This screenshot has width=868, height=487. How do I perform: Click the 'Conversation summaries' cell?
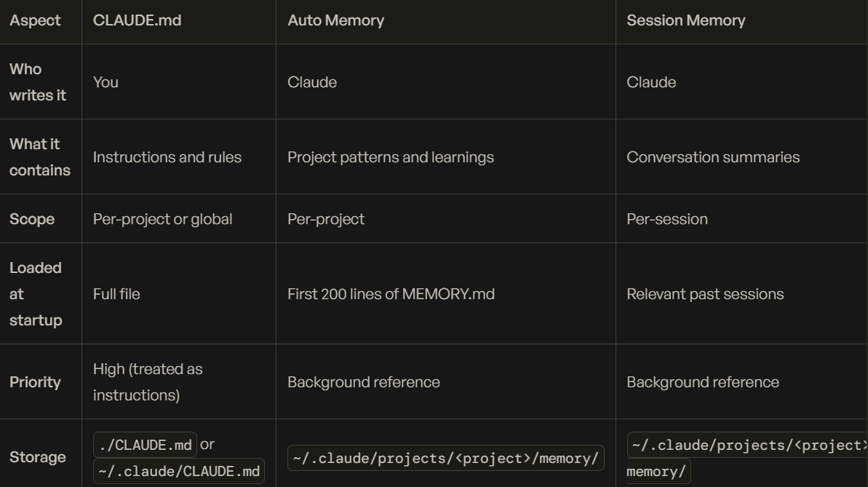click(713, 157)
